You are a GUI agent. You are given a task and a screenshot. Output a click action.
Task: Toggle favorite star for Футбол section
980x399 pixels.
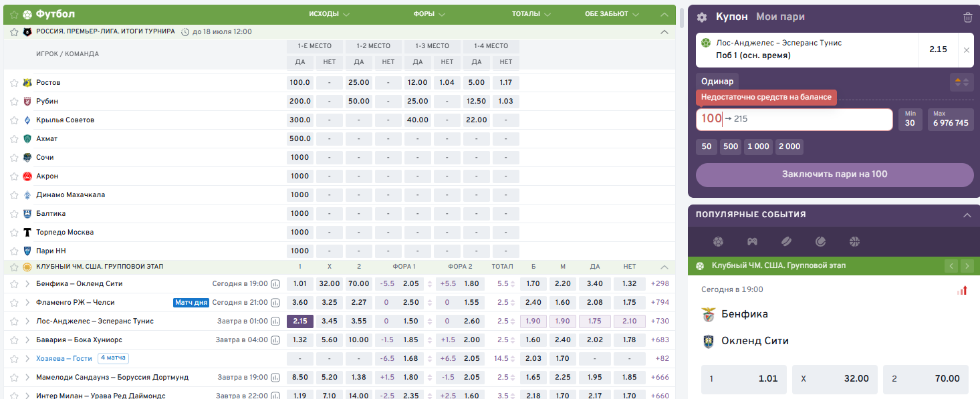pyautogui.click(x=14, y=14)
